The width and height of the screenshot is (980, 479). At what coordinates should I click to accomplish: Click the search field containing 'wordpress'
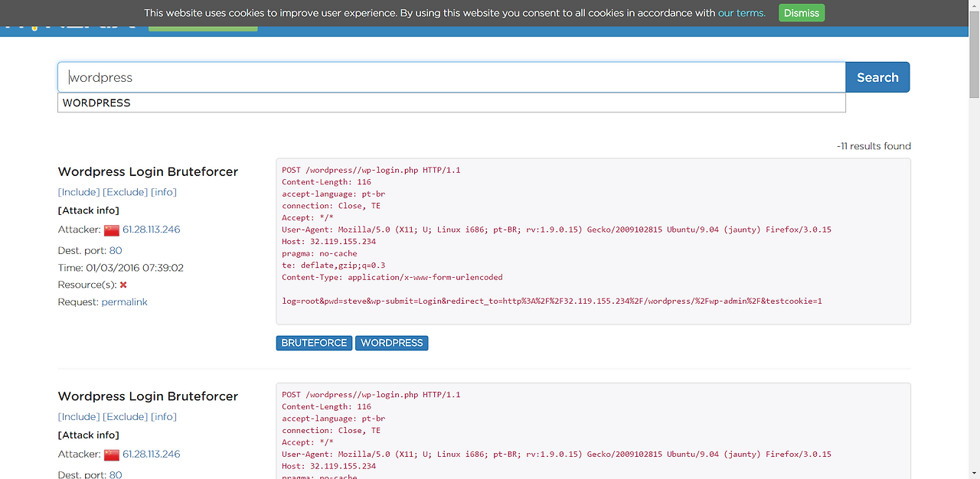[452, 77]
